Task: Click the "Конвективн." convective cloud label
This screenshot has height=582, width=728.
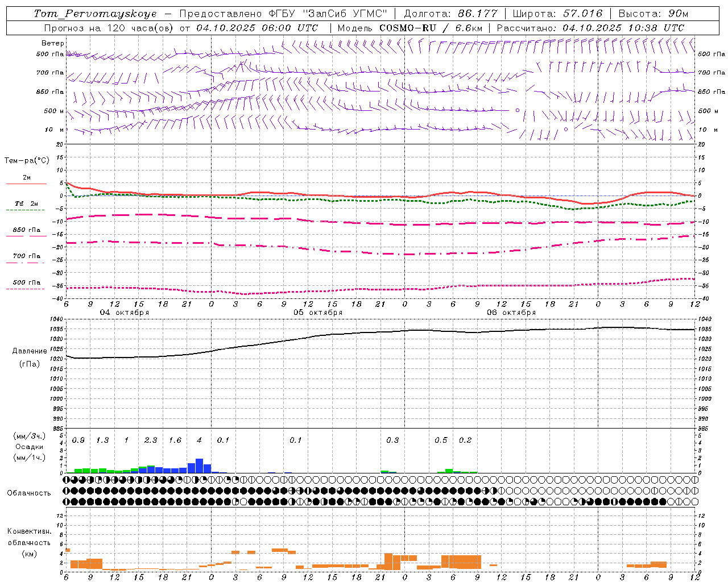Action: pyautogui.click(x=29, y=531)
